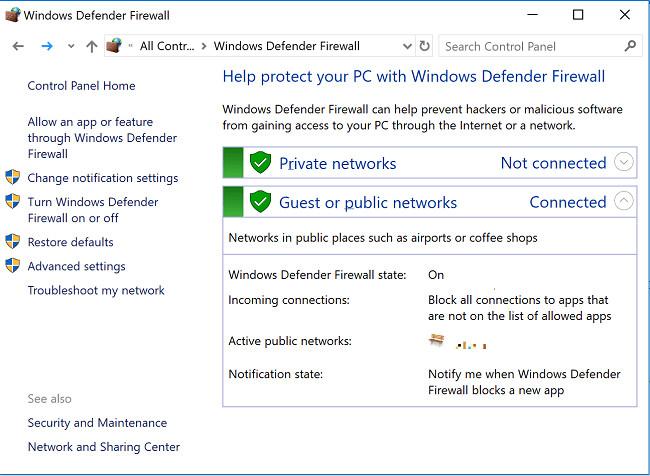650x476 pixels.
Task: Click the 'Private networks' heading
Action: click(x=337, y=163)
